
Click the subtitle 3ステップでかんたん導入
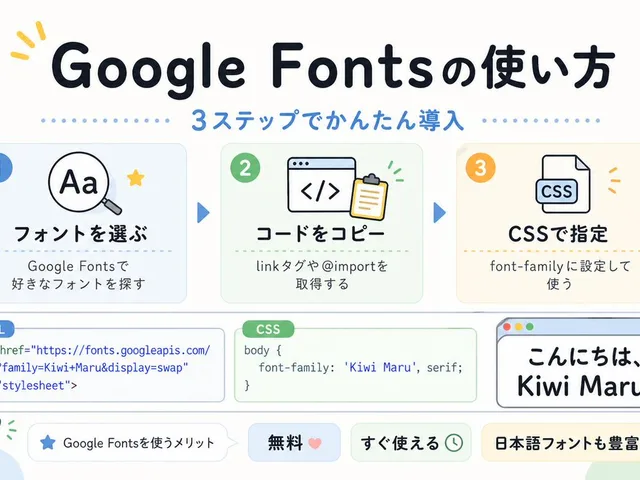point(327,120)
